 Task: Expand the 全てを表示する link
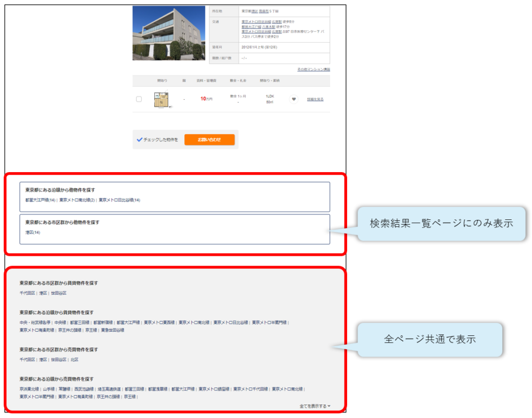click(315, 406)
